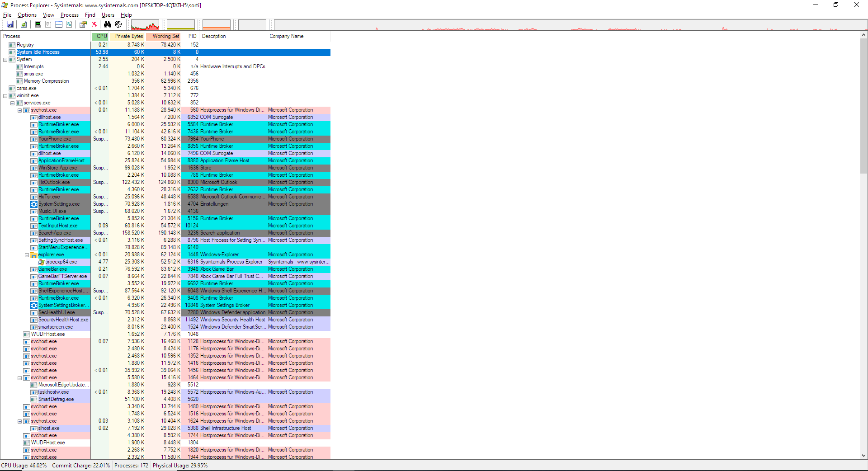Collapse the services.exe tree node
The image size is (868, 471).
pyautogui.click(x=12, y=103)
